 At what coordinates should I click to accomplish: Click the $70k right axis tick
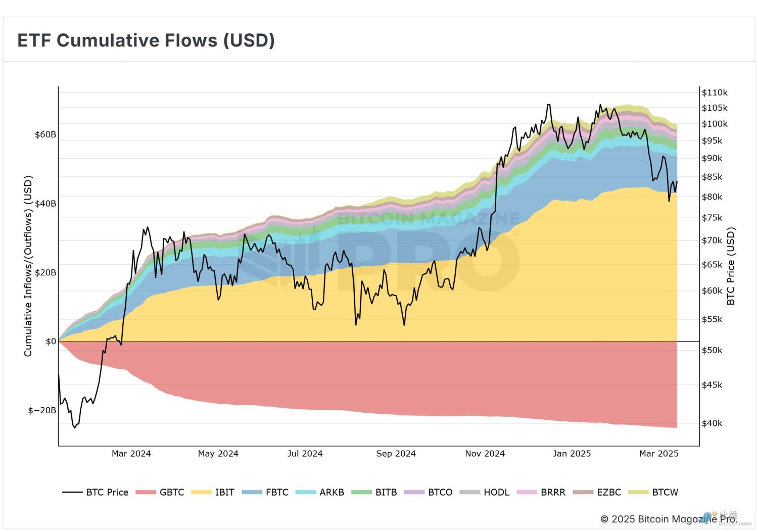click(712, 240)
